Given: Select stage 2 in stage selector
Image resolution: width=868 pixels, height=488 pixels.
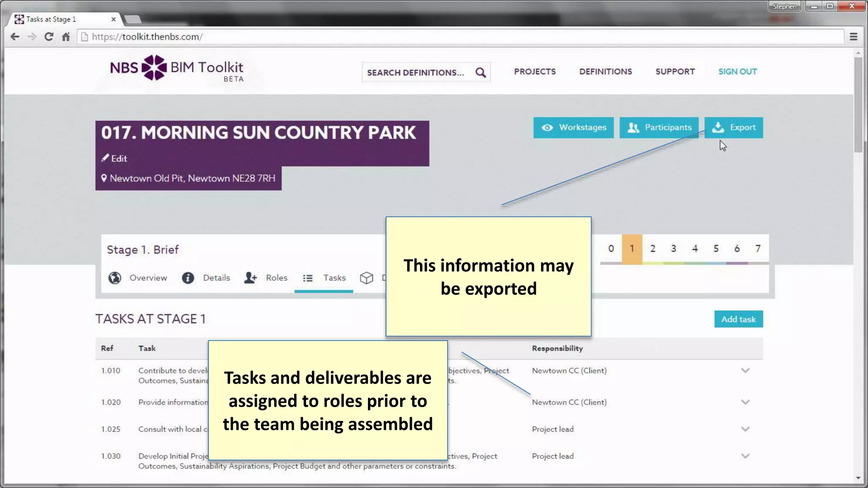Looking at the screenshot, I should (x=653, y=249).
